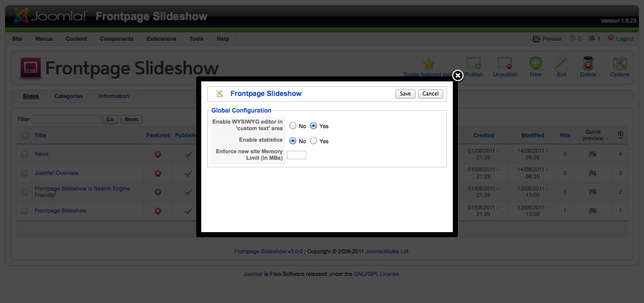Check the checkbox for the News row
Viewport: 644px width, 303px height.
[x=25, y=154]
